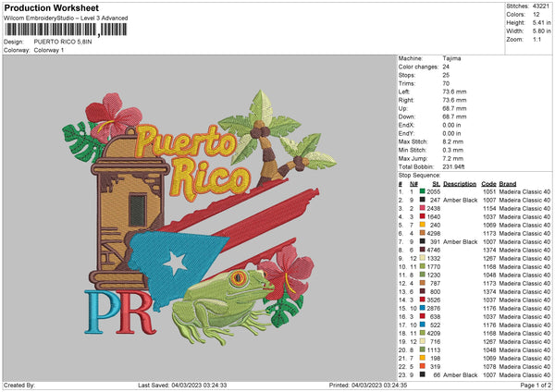Click the Zoom value '1:1'
This screenshot has height=392, width=555.
536,40
